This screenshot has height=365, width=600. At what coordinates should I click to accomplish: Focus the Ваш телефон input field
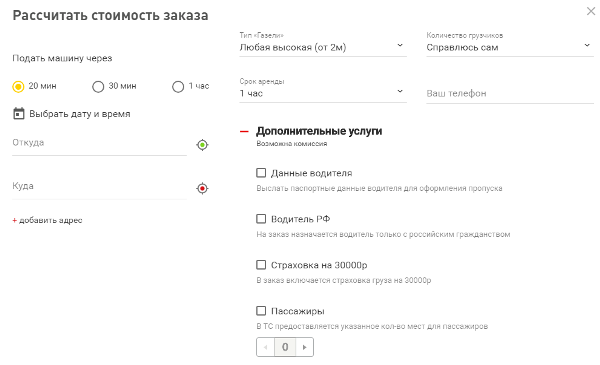point(510,93)
